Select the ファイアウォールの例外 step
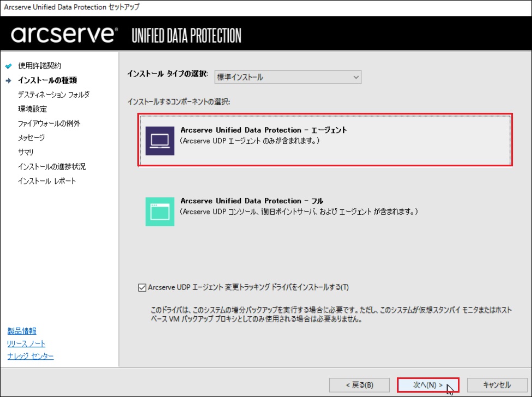 click(49, 123)
